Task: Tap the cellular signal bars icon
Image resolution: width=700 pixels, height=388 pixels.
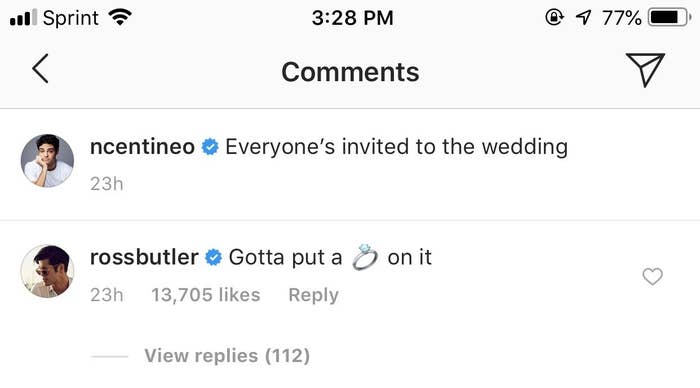Action: point(23,18)
